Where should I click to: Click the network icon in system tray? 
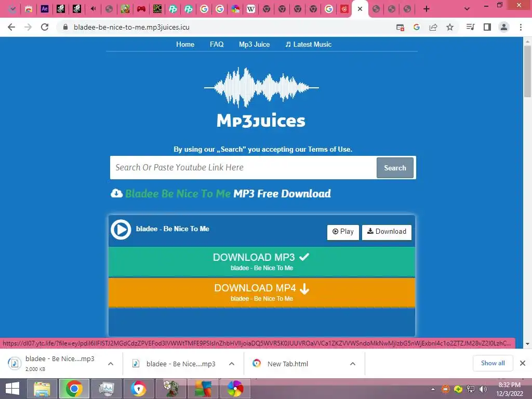(x=471, y=389)
